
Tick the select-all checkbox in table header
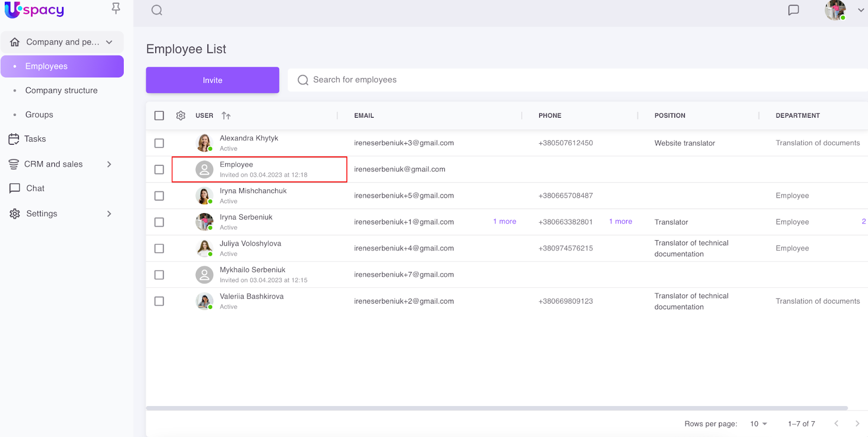(159, 115)
